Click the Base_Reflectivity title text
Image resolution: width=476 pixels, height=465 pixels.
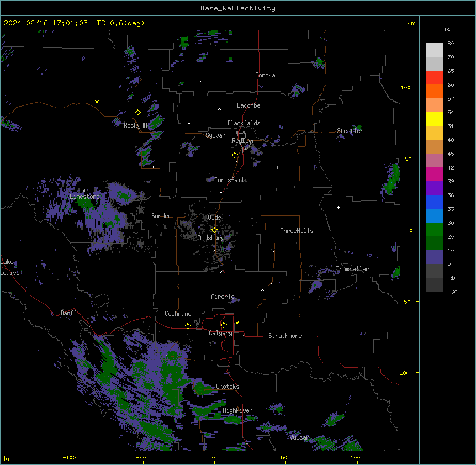click(237, 8)
